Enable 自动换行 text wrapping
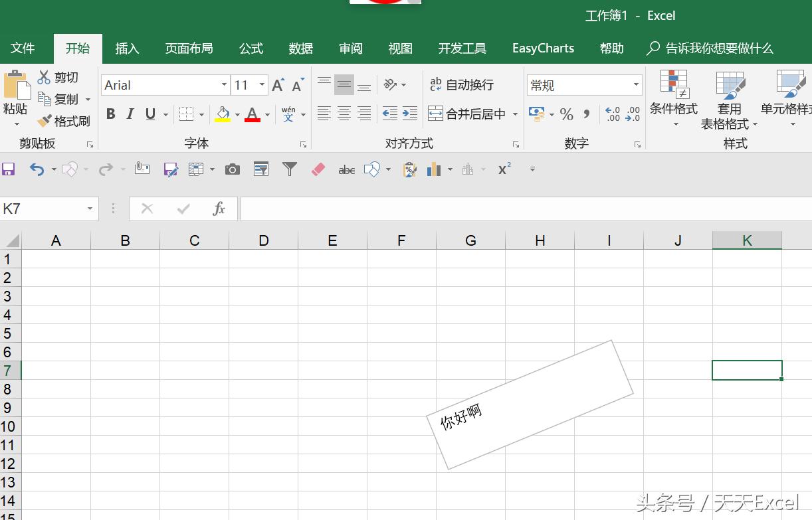 [x=467, y=84]
